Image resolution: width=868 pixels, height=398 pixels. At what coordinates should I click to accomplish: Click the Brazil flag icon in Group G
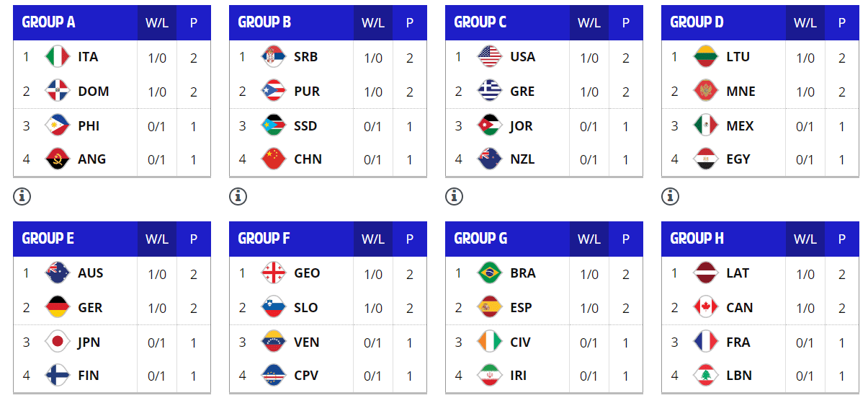coord(489,273)
